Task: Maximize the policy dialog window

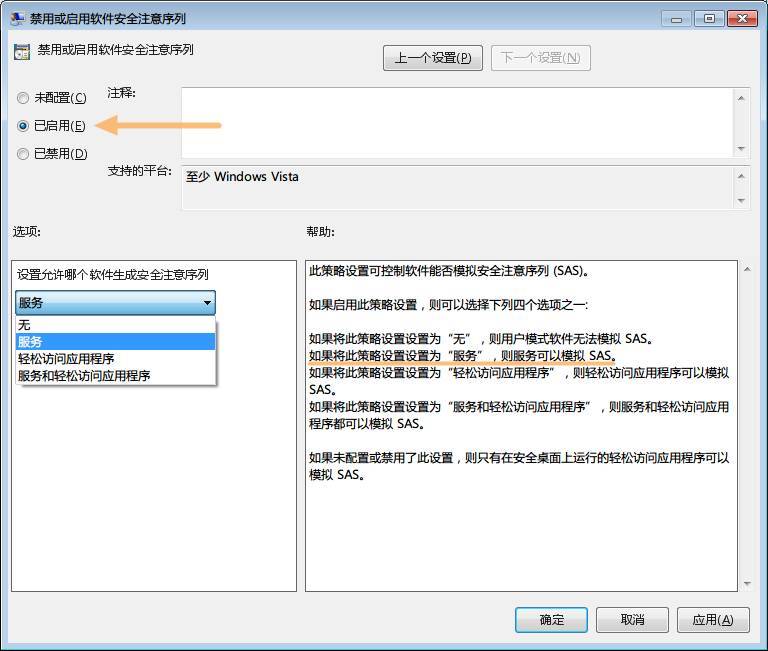Action: coord(709,19)
